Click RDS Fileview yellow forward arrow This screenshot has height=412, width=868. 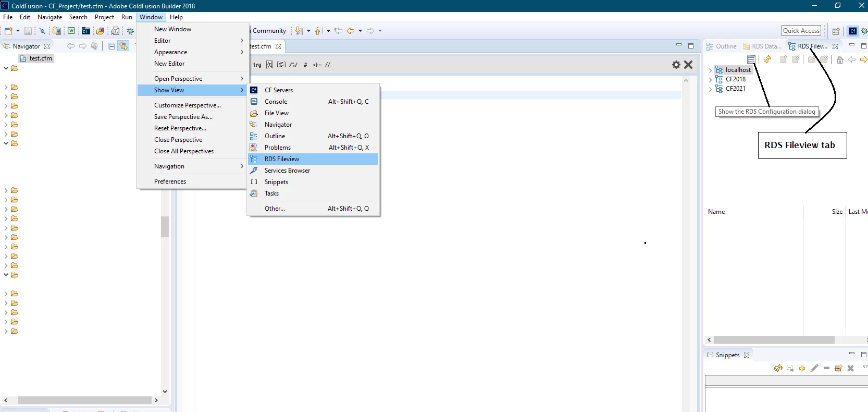tap(863, 59)
